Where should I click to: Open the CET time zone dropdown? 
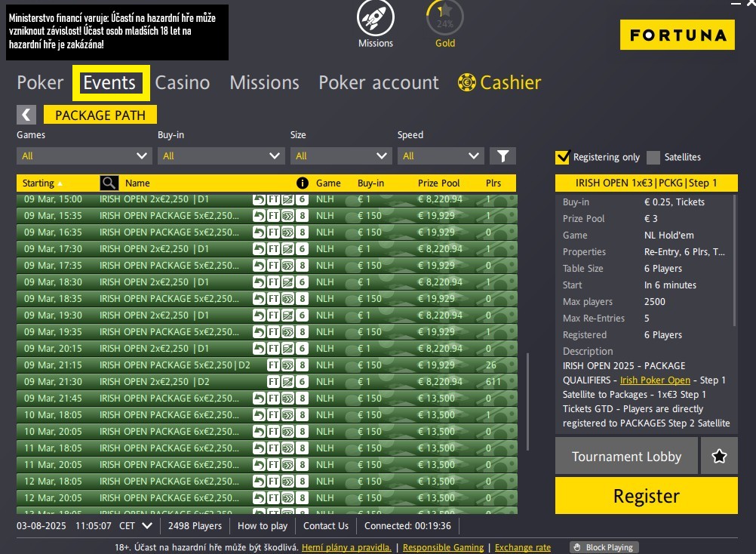(136, 525)
